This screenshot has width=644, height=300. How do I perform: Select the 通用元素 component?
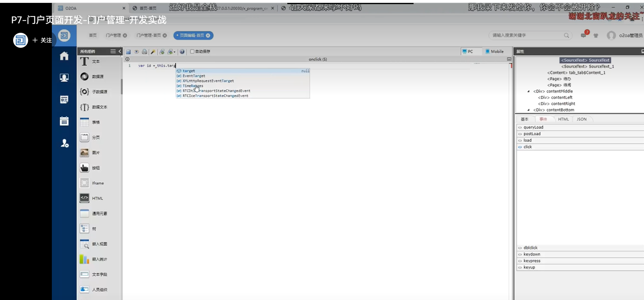(x=94, y=214)
